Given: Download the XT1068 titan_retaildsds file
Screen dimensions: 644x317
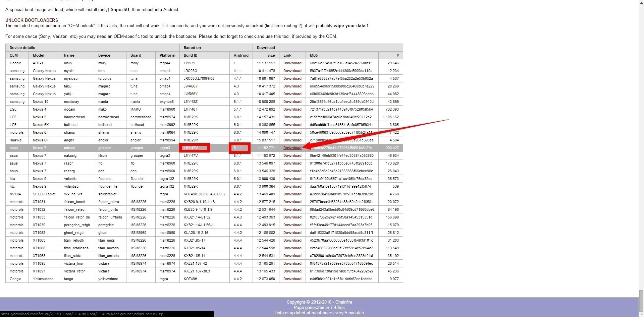Looking at the screenshot, I should pos(292,248).
